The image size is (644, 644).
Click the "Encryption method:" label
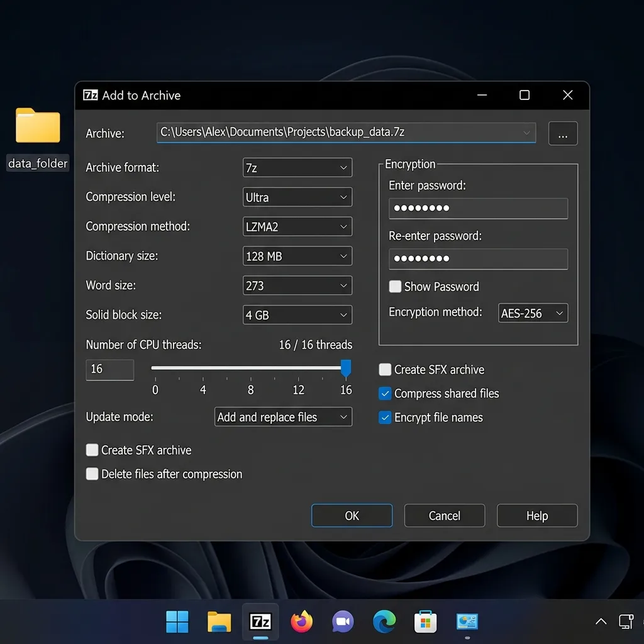[x=435, y=312]
